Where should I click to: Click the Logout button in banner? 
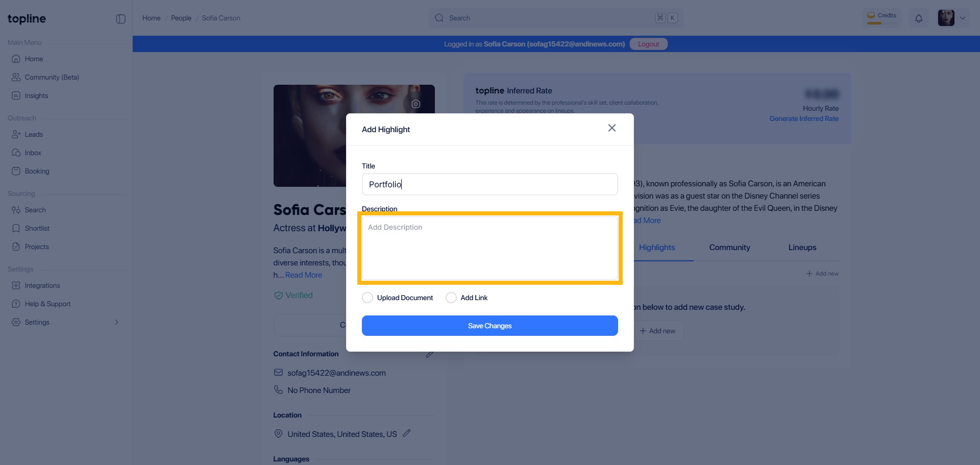click(x=648, y=44)
